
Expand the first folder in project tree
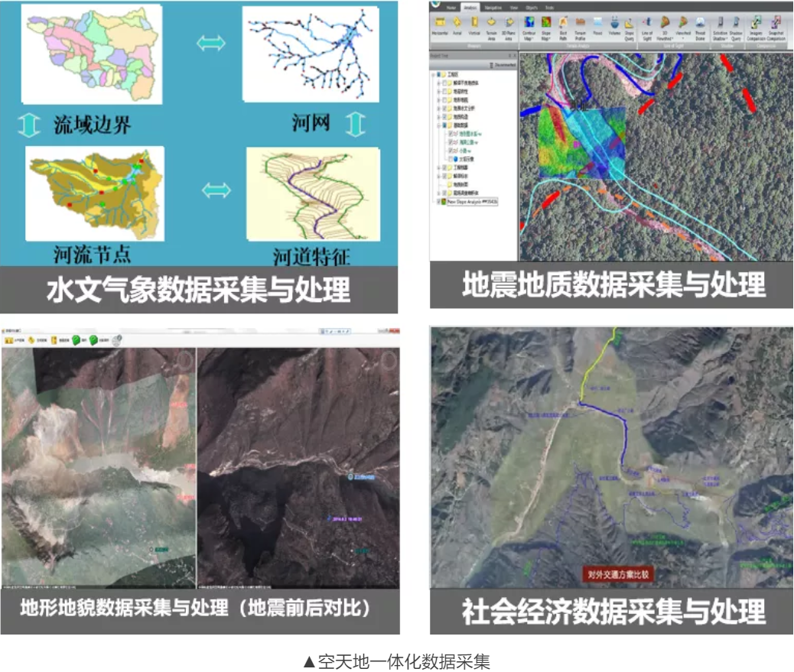coord(438,84)
